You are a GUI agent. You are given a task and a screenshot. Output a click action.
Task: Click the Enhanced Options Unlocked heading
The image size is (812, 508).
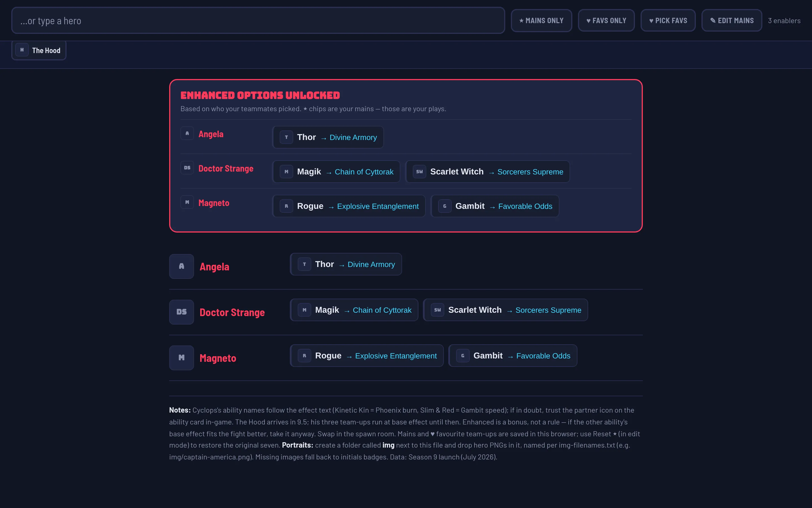click(x=260, y=95)
